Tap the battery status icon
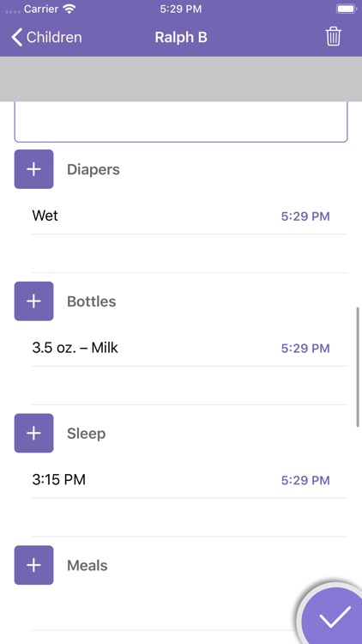Image resolution: width=362 pixels, height=644 pixels. tap(346, 9)
